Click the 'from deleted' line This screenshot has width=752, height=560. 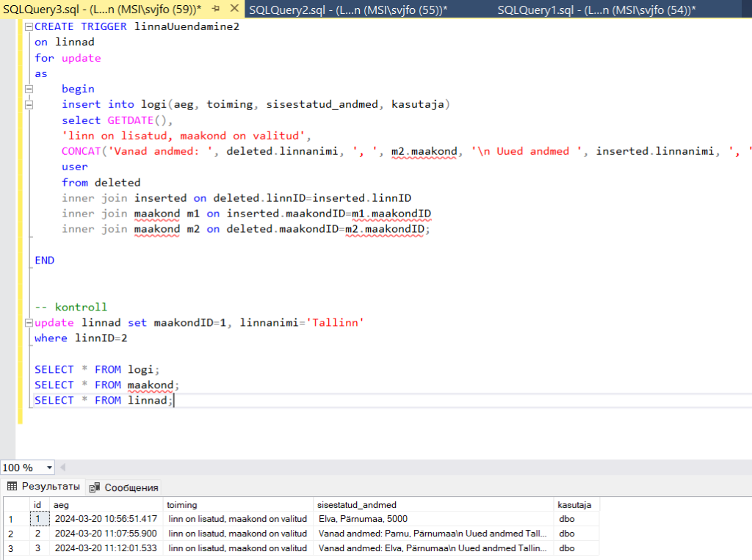click(101, 183)
